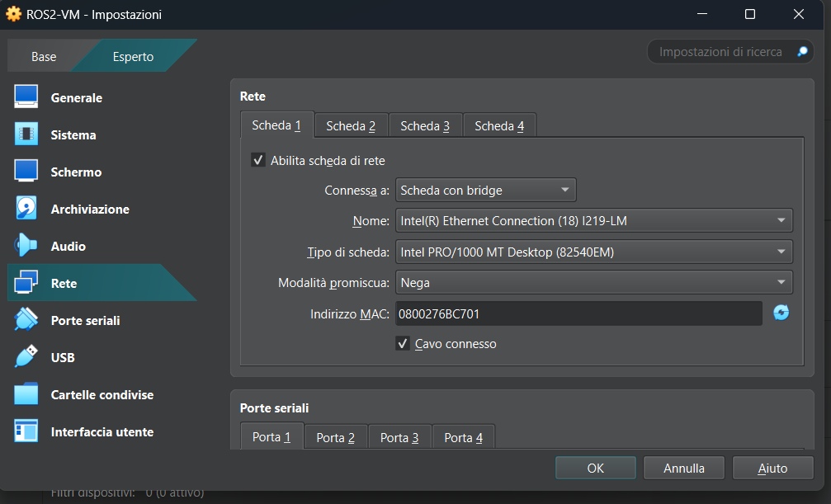Open the Porte seriali connector icon
Image resolution: width=831 pixels, height=504 pixels.
(26, 319)
